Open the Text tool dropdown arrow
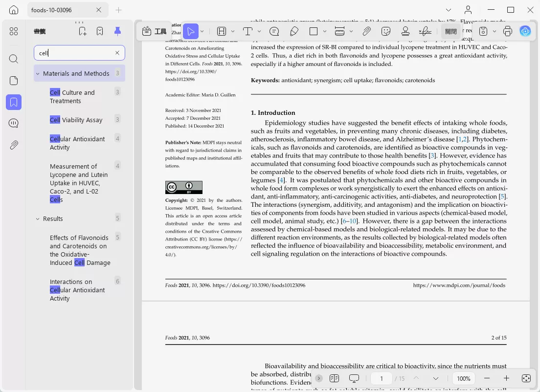This screenshot has height=392, width=540. pyautogui.click(x=259, y=31)
